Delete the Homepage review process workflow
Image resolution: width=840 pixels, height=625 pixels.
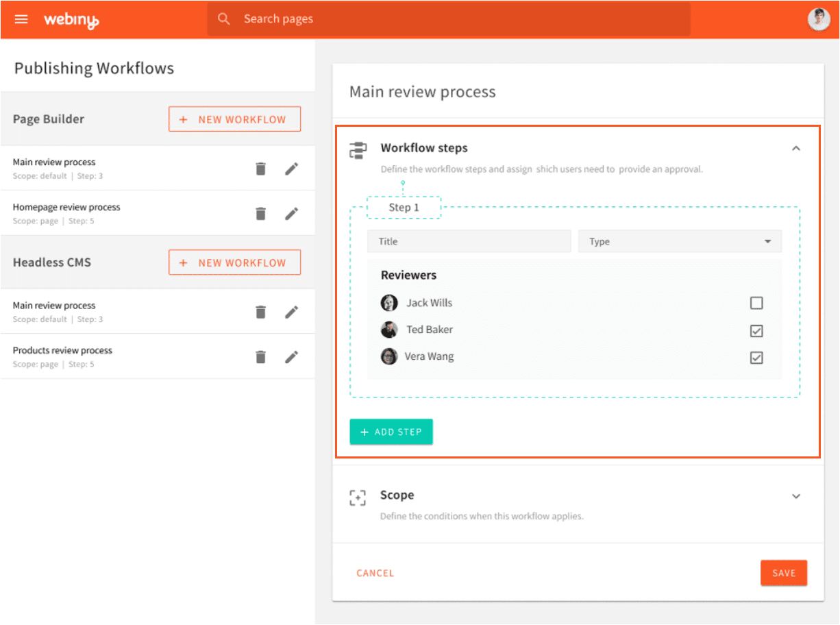pyautogui.click(x=260, y=214)
